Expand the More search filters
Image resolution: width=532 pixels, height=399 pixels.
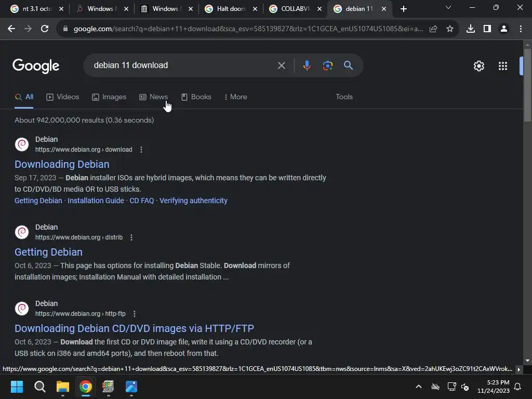click(236, 97)
